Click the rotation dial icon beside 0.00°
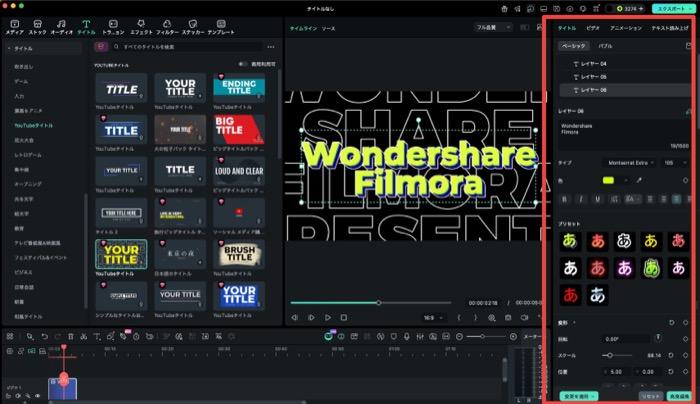The height and width of the screenshot is (404, 700). click(658, 338)
